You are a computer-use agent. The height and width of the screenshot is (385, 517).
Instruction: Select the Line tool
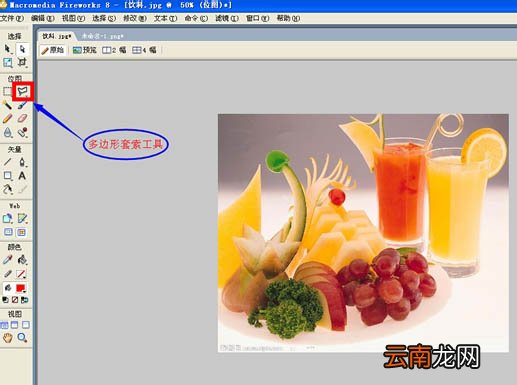[x=7, y=162]
